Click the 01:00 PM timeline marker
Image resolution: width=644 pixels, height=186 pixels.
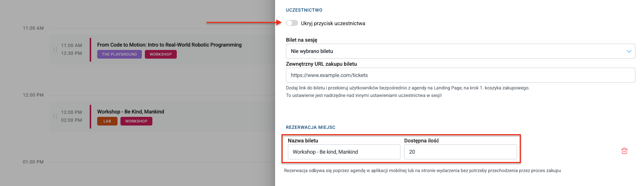[x=33, y=162]
